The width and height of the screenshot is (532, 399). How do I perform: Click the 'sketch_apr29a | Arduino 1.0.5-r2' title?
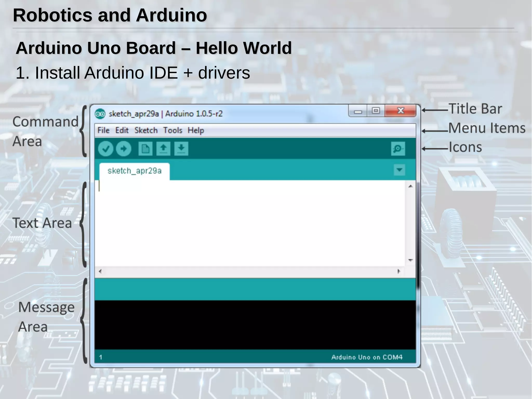point(165,114)
